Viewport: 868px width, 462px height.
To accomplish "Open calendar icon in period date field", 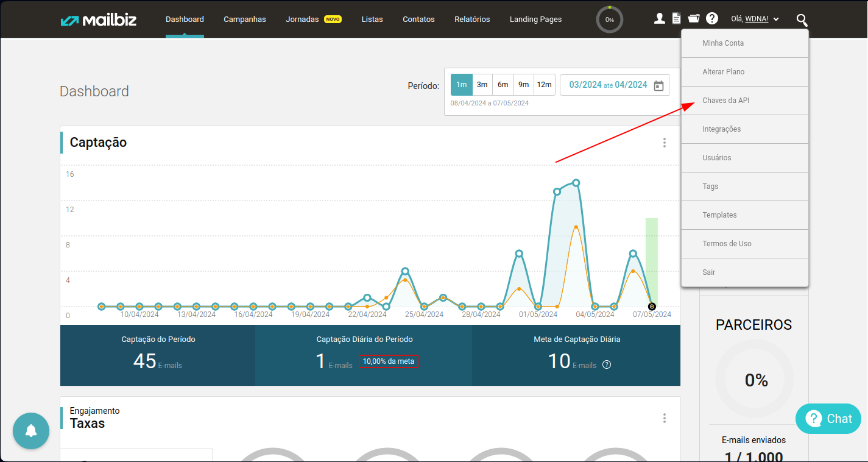I will point(658,85).
